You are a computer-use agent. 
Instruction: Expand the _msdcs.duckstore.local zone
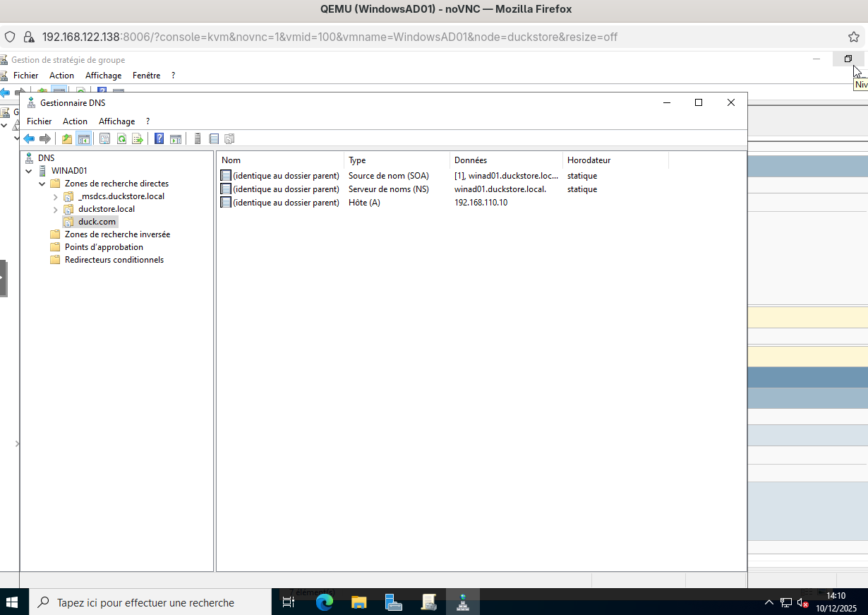(55, 196)
